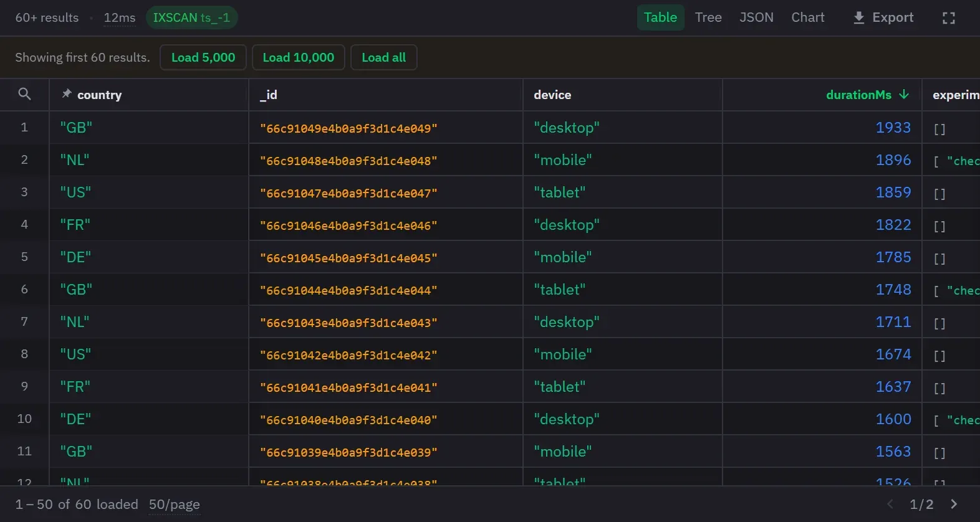
Task: Go to previous page with left chevron
Action: [890, 504]
